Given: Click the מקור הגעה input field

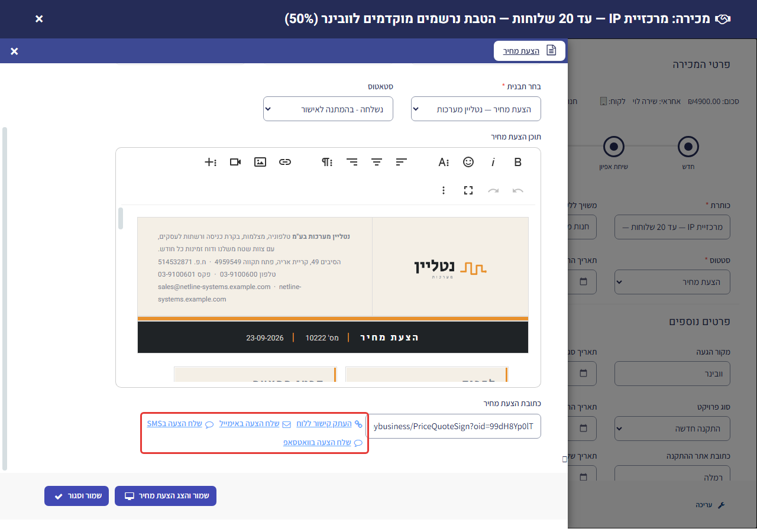Looking at the screenshot, I should pos(672,374).
